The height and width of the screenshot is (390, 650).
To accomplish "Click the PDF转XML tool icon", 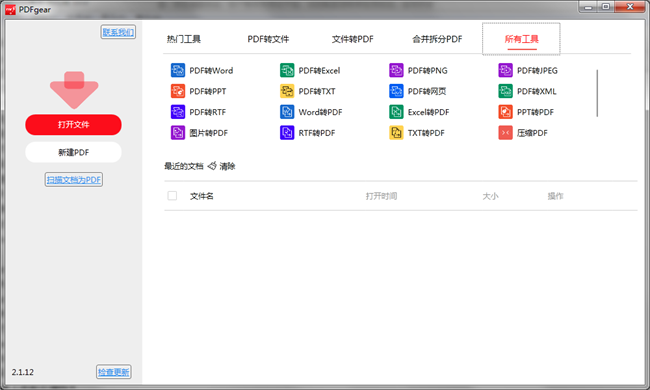I will (505, 91).
